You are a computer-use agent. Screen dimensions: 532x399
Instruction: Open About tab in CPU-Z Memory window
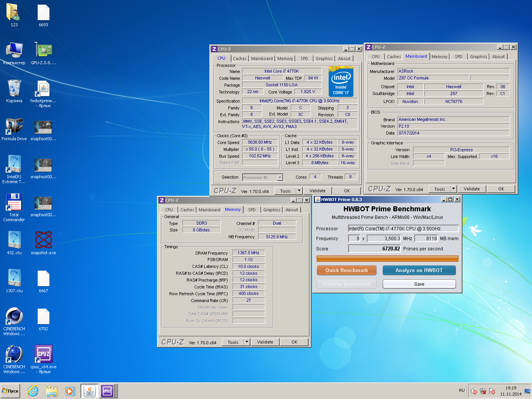point(292,210)
